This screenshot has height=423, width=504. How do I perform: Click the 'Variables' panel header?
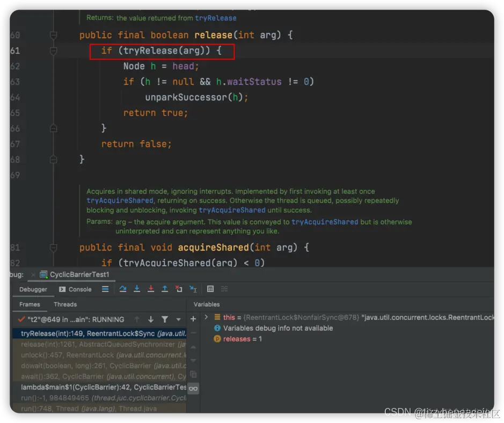point(207,304)
